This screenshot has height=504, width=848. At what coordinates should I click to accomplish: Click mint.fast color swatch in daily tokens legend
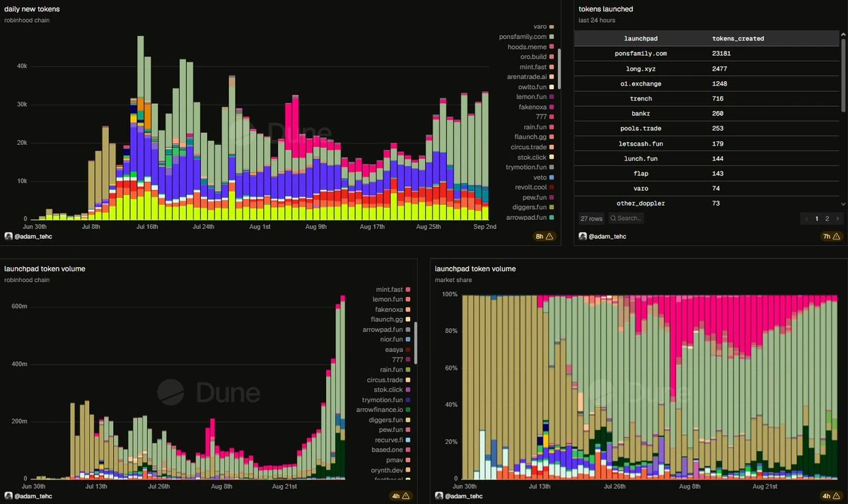coord(552,67)
